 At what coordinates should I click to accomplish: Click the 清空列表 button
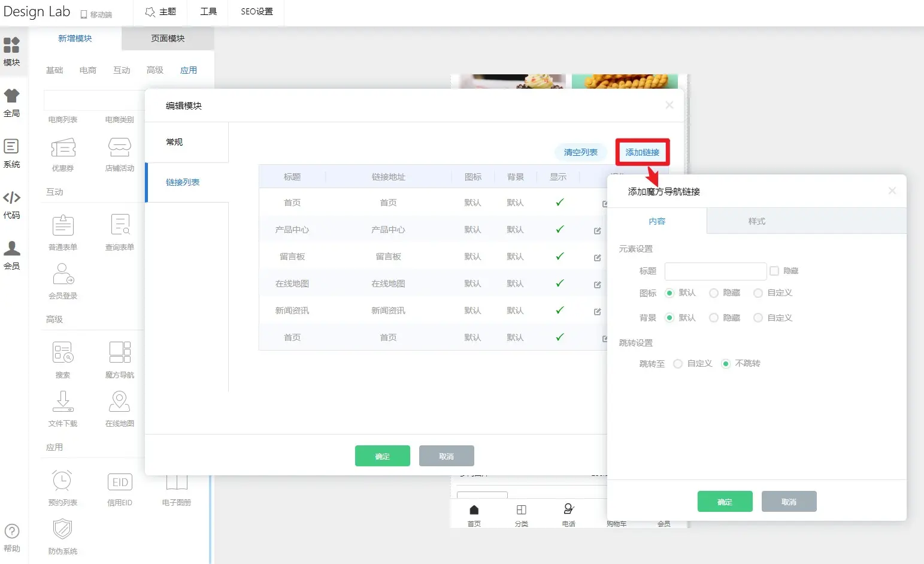click(x=580, y=152)
